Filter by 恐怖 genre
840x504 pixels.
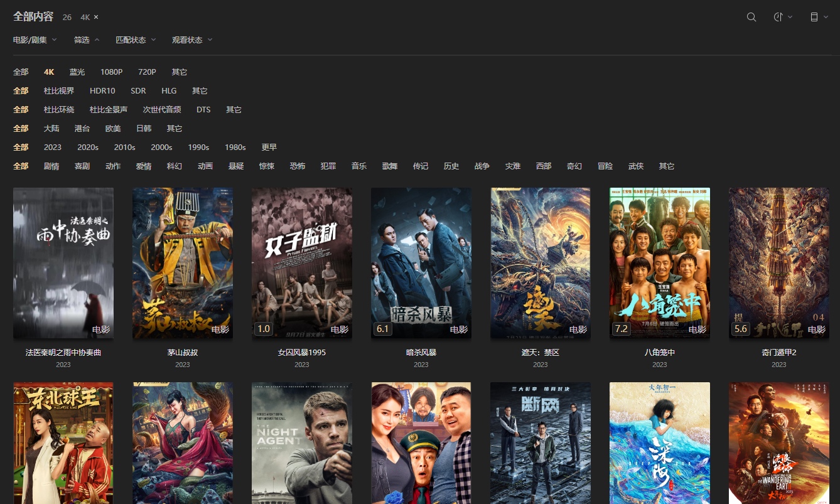pos(298,166)
